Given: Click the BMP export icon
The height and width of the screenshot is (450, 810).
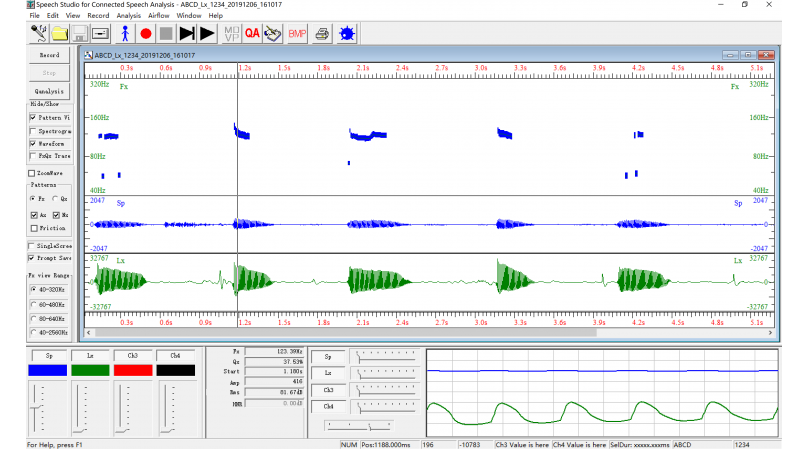Looking at the screenshot, I should [x=297, y=33].
